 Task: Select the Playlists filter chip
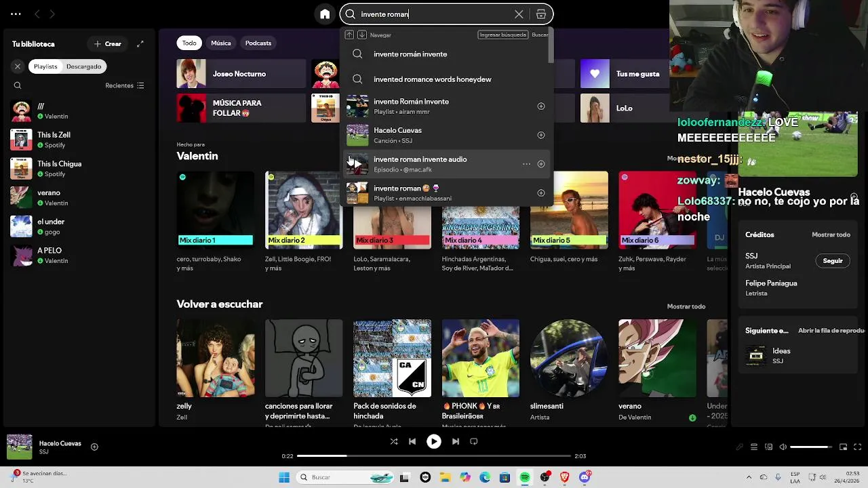[45, 66]
